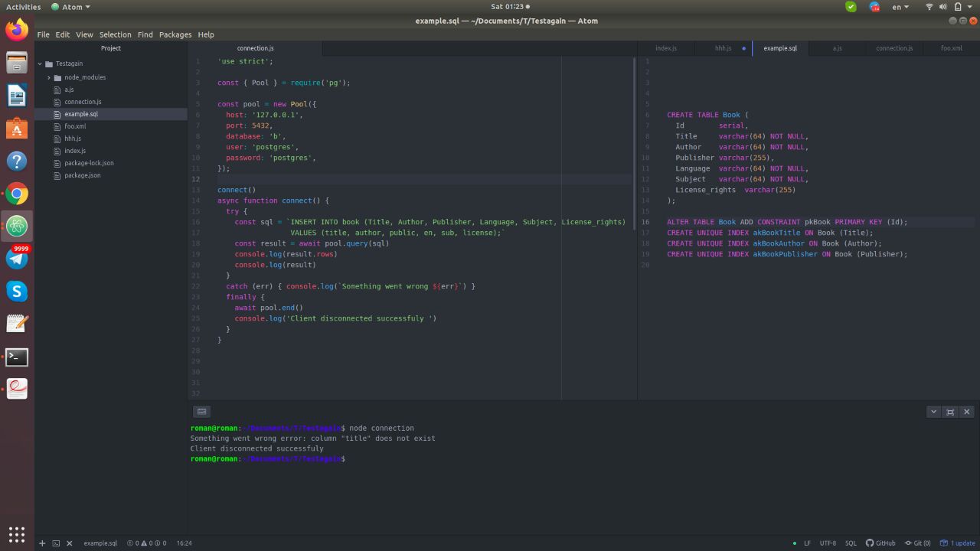Maximize the terminal panel
980x551 pixels.
click(950, 412)
